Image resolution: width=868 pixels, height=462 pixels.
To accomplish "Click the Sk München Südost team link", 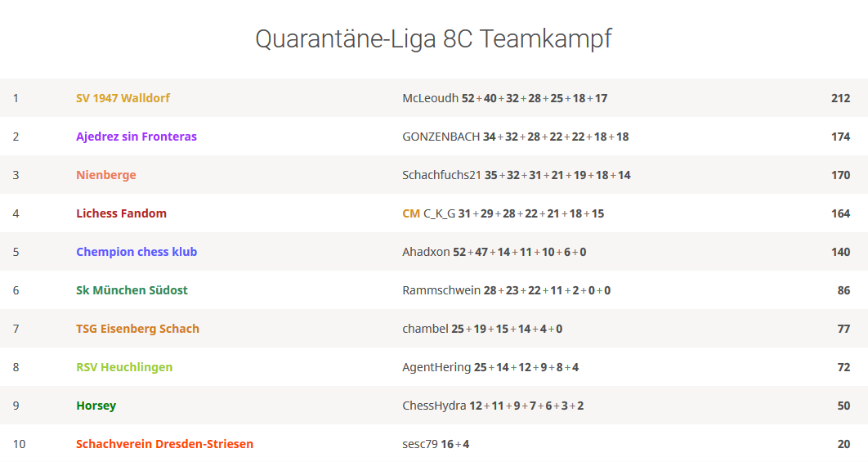I will [132, 290].
